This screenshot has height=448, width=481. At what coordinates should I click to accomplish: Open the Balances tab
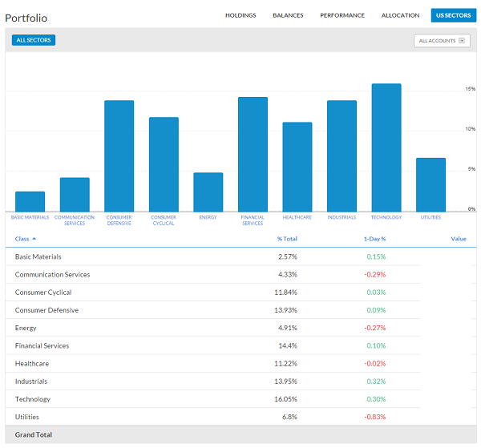288,15
